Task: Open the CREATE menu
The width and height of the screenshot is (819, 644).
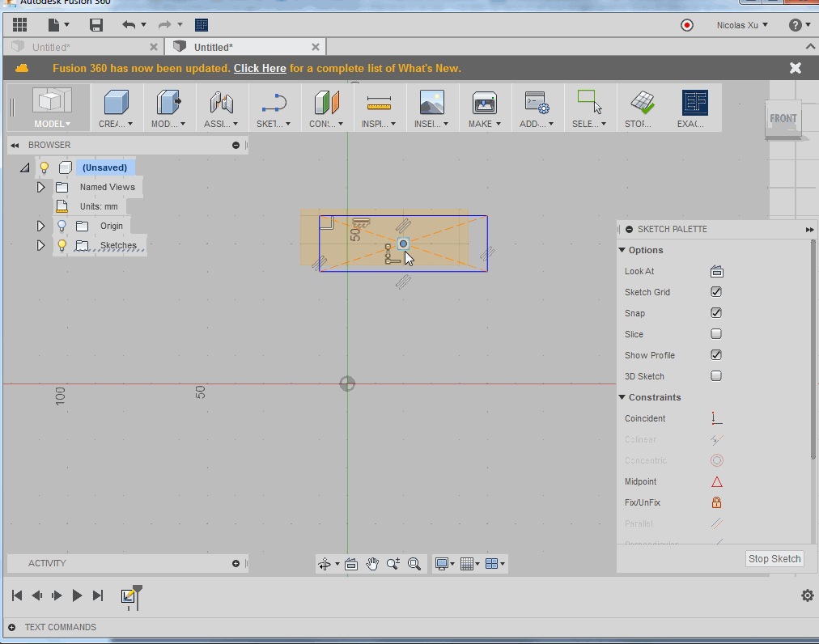Action: [x=116, y=124]
